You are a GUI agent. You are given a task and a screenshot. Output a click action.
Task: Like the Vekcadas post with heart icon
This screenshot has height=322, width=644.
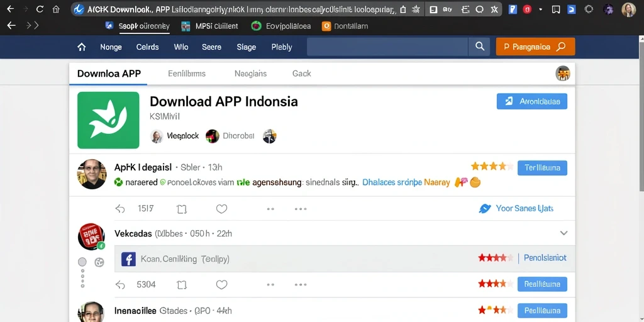(x=222, y=285)
